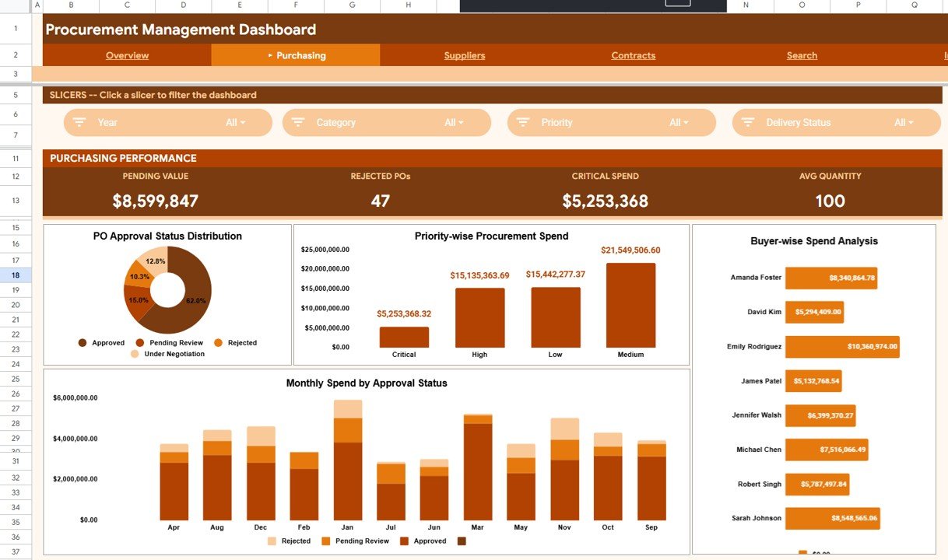Viewport: 948px width, 560px height.
Task: Click the filter icon on the Category slicer
Action: pos(297,122)
